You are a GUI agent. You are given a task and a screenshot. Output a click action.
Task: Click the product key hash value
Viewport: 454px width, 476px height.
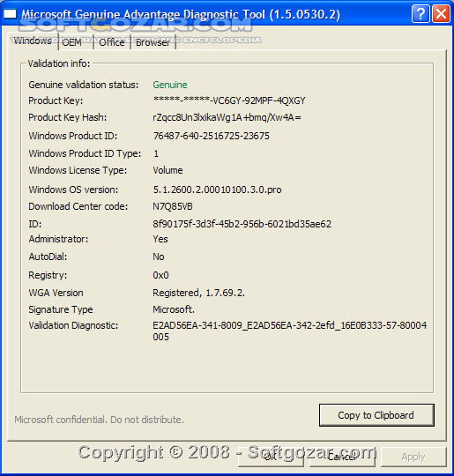pos(227,117)
